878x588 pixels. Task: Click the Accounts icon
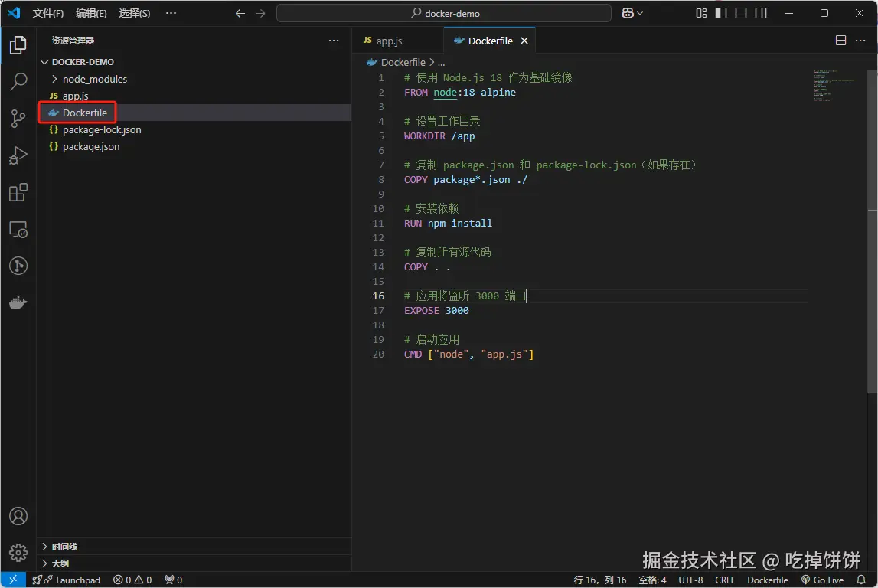(18, 516)
